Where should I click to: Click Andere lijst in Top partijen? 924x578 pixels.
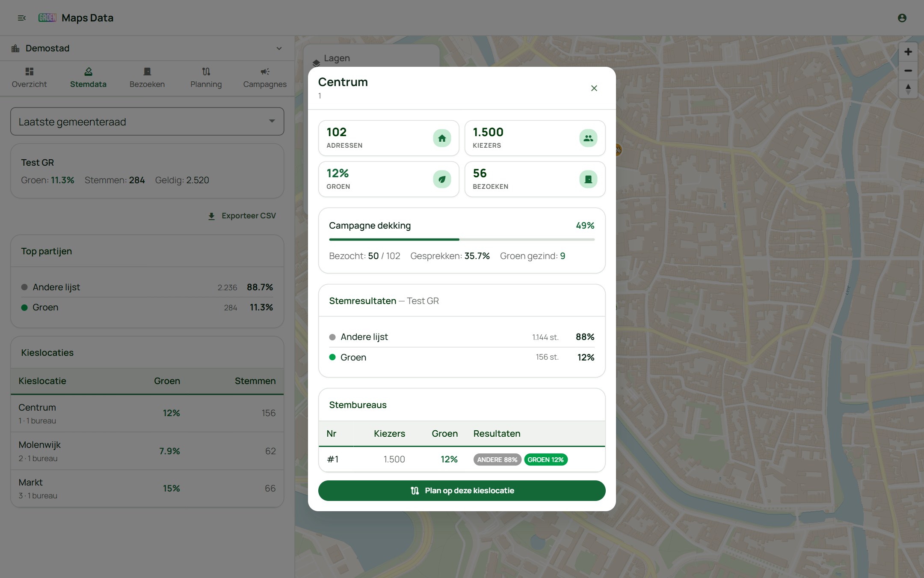coord(147,287)
